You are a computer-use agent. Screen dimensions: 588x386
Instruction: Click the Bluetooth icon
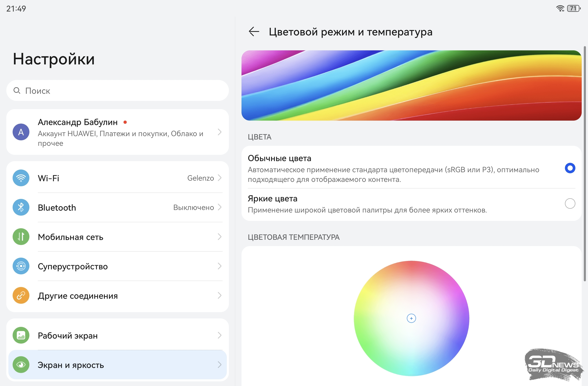pos(21,207)
